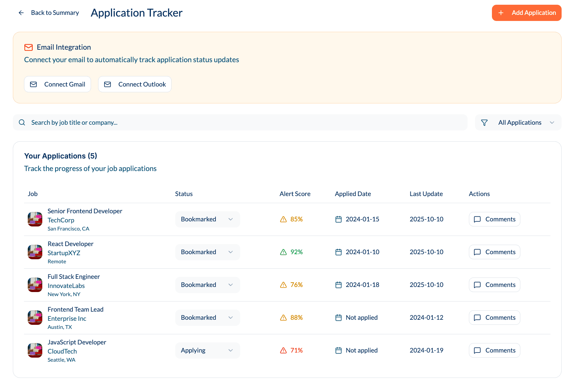Click the filter funnel icon
The height and width of the screenshot is (386, 588).
[484, 123]
